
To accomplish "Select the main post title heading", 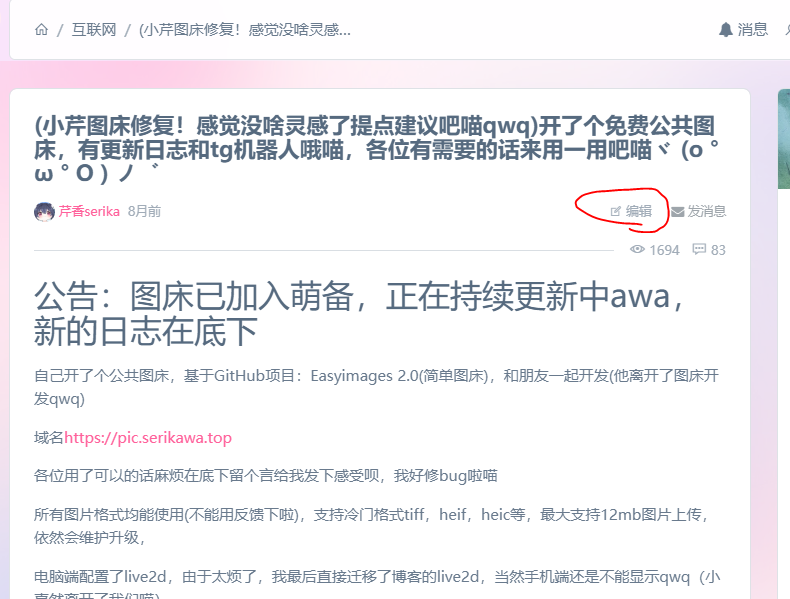I will [x=377, y=150].
